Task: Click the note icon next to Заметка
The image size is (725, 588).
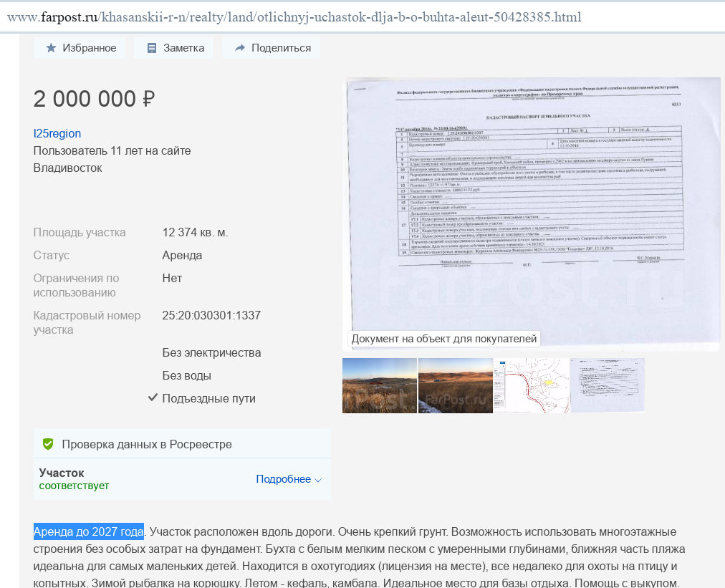Action: [x=152, y=47]
